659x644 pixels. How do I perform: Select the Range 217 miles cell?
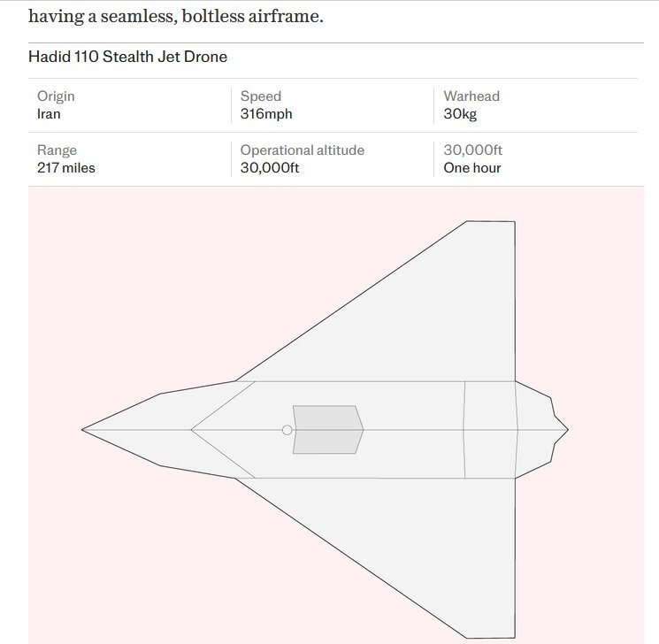coord(129,159)
